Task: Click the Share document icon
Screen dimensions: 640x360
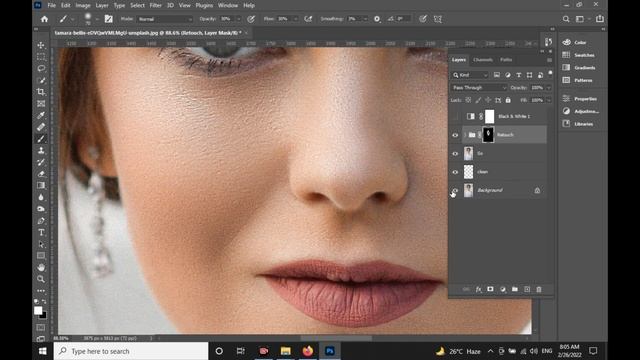Action: coord(600,19)
